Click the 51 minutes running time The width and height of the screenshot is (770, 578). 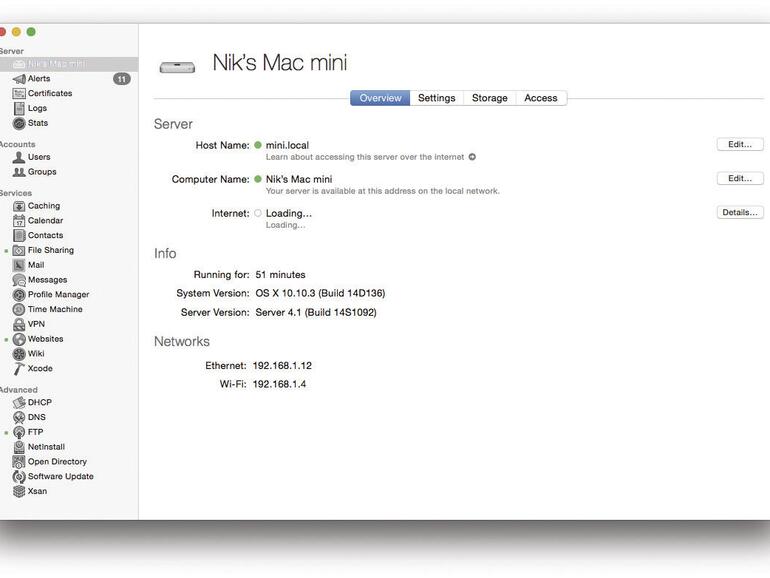coord(280,275)
